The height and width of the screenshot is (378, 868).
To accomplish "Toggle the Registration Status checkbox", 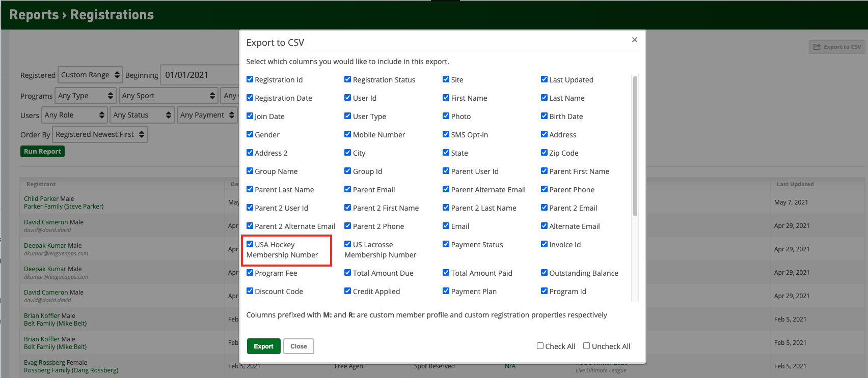I will coord(347,79).
